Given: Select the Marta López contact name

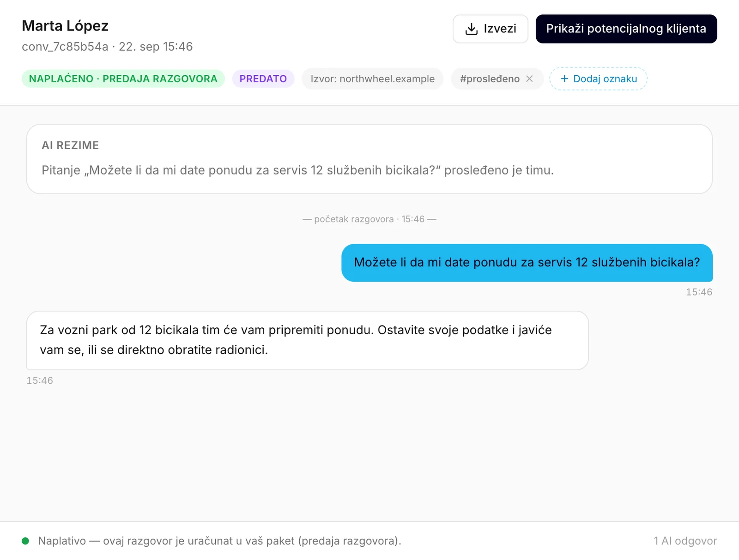Looking at the screenshot, I should pos(65,26).
